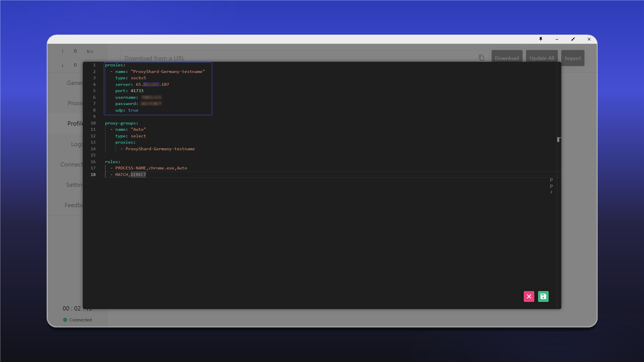
Task: Pin the window with the pin icon
Action: (541, 39)
